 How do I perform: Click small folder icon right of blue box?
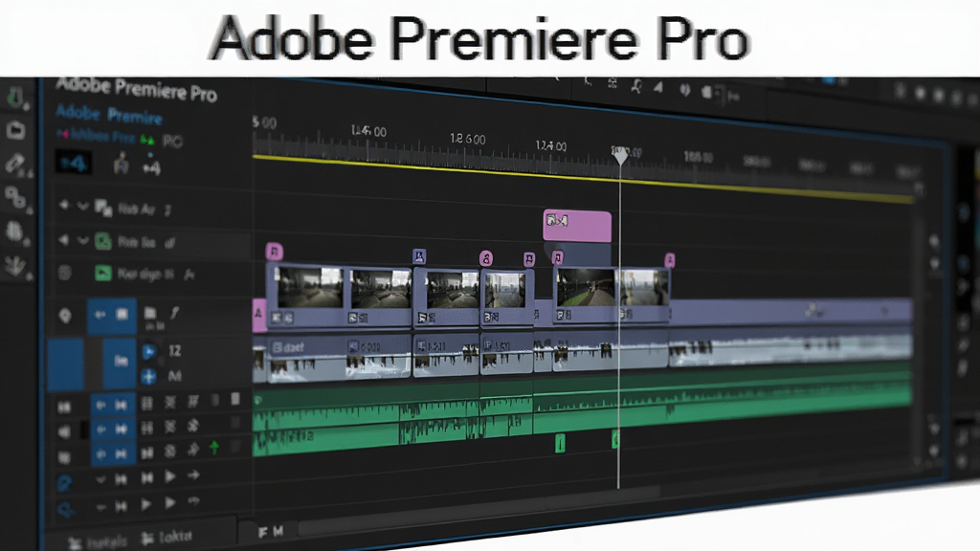(x=150, y=313)
